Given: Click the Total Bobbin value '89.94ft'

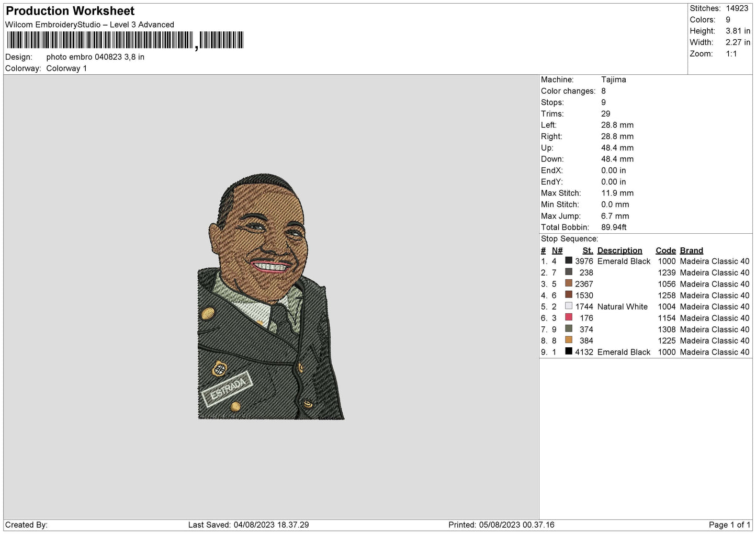Looking at the screenshot, I should (x=614, y=228).
